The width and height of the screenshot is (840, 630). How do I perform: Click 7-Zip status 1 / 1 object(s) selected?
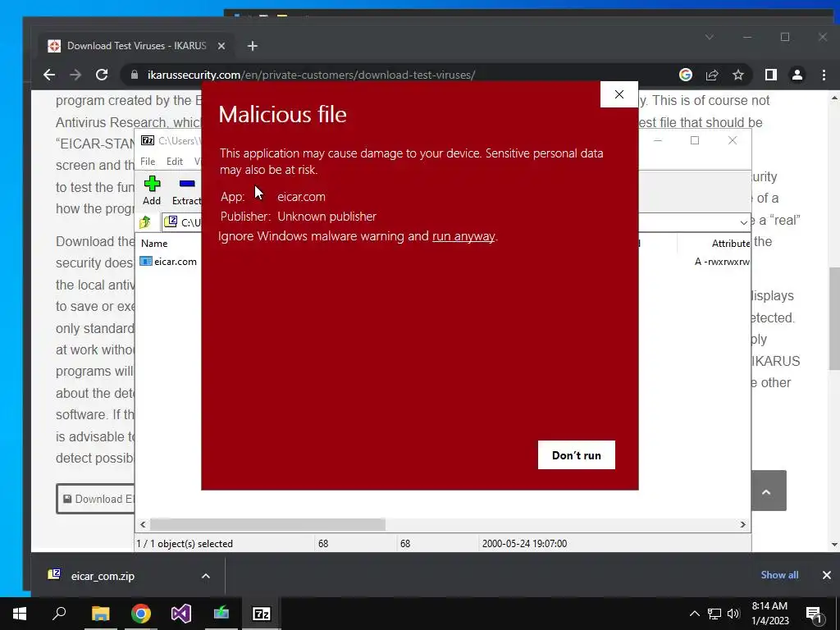(185, 544)
